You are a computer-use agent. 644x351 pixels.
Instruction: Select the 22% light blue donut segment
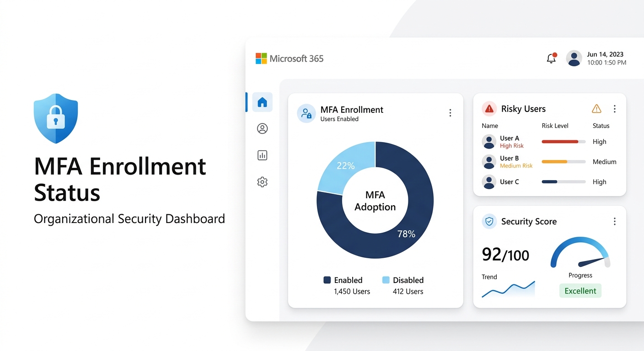click(346, 166)
